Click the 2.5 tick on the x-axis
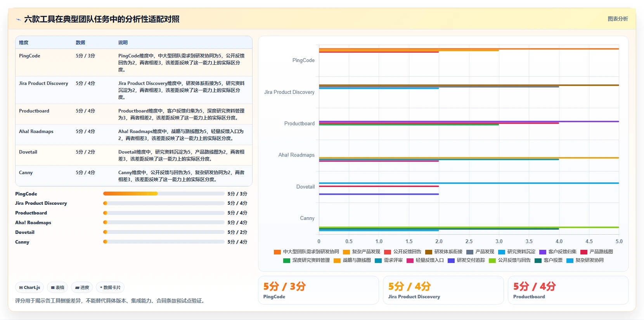644x320 pixels. 469,241
